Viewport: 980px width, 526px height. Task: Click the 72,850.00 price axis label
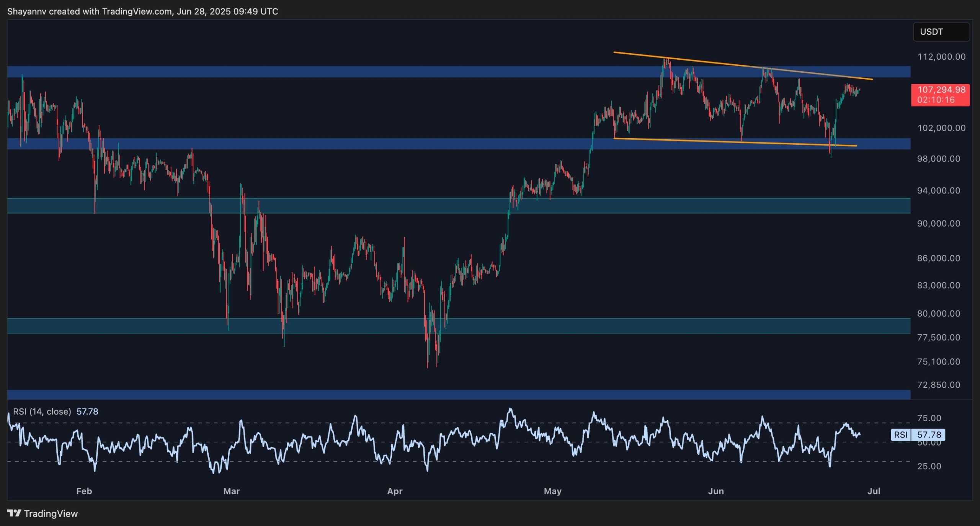click(x=938, y=385)
